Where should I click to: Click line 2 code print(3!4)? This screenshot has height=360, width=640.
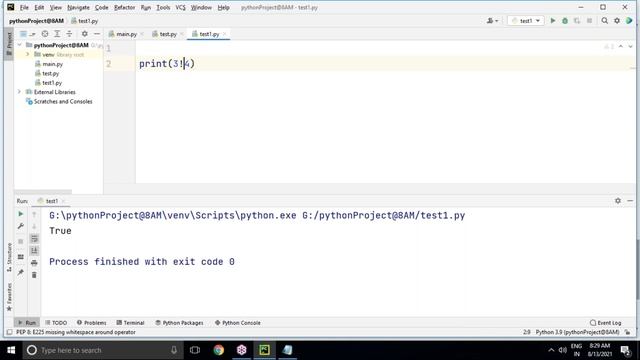(x=167, y=64)
